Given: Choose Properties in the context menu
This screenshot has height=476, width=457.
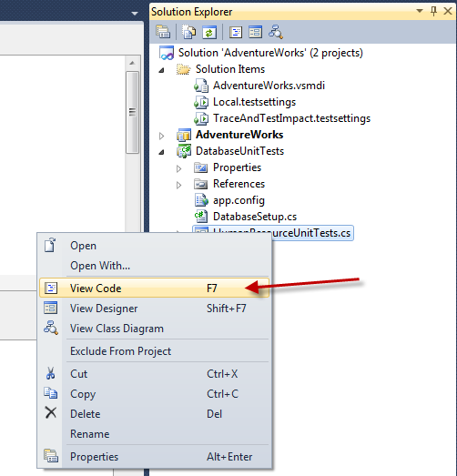Looking at the screenshot, I should (x=154, y=457).
